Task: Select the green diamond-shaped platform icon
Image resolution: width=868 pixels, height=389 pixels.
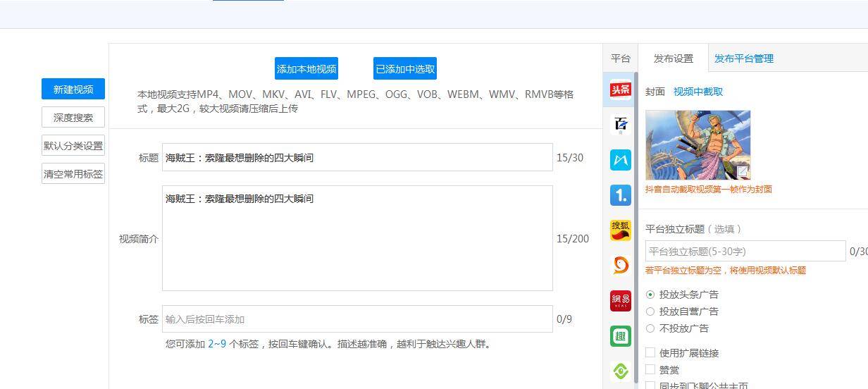Action: point(620,371)
